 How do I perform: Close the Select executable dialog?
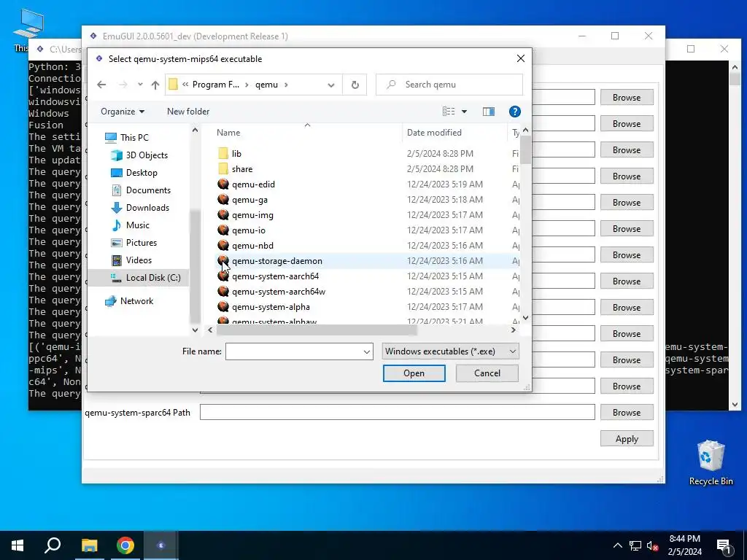(x=521, y=58)
